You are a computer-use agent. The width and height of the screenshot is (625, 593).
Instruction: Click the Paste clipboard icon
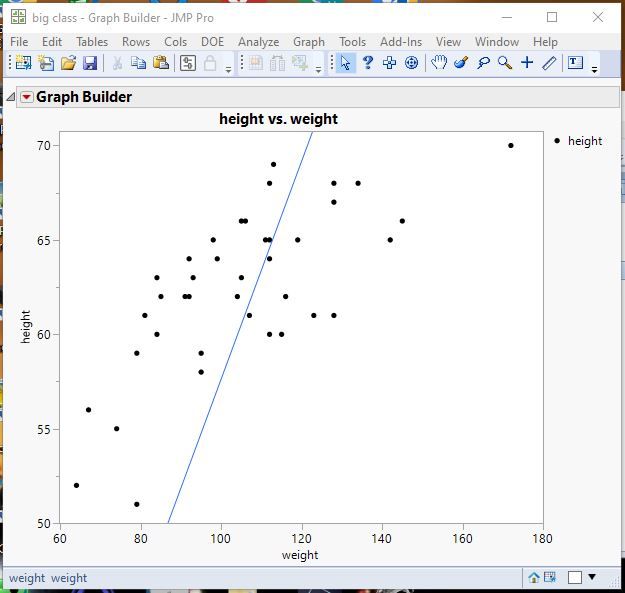tap(161, 63)
